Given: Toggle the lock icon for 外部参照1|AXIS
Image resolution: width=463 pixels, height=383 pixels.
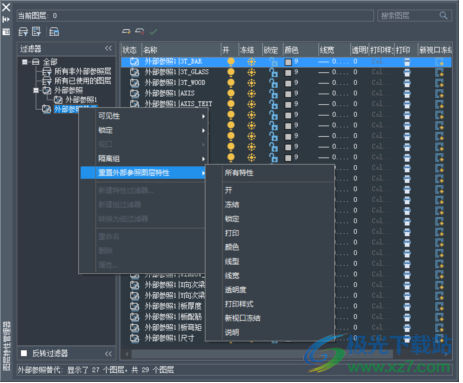Looking at the screenshot, I should click(273, 94).
